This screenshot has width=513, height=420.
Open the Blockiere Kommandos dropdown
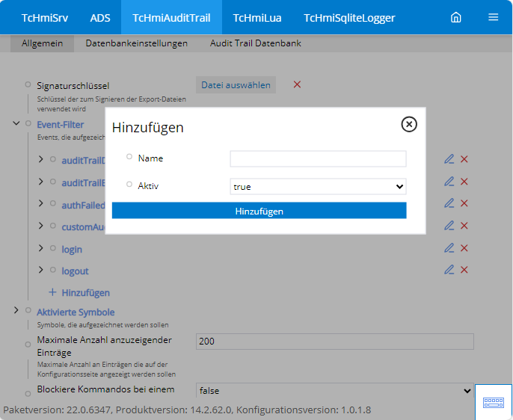pyautogui.click(x=334, y=390)
